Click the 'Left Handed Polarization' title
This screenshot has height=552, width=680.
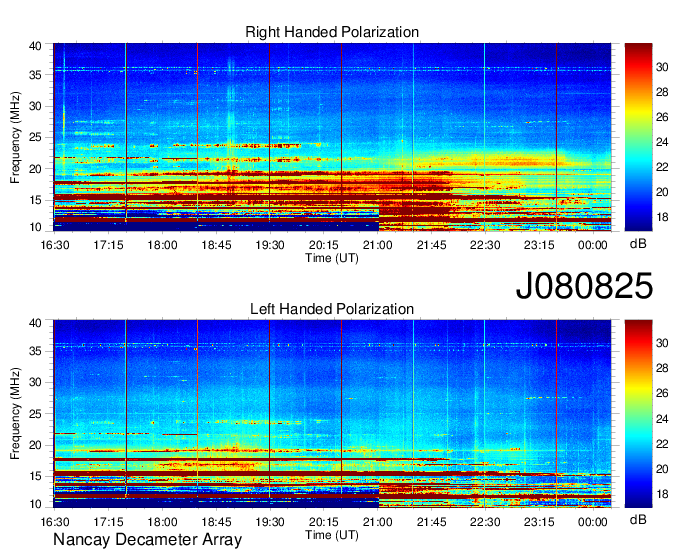pyautogui.click(x=332, y=309)
